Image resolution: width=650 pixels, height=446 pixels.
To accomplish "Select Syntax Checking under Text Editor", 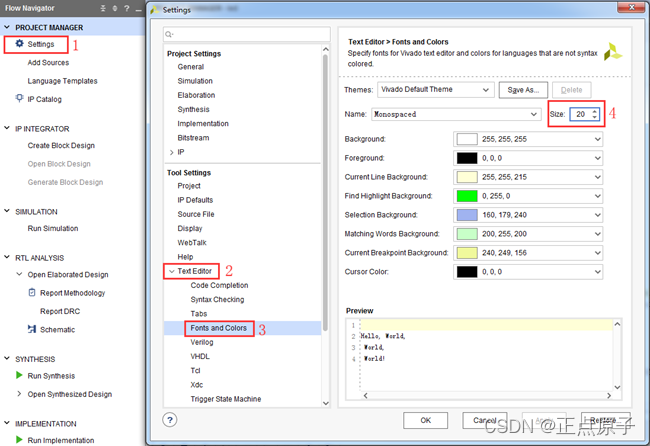I will pyautogui.click(x=217, y=299).
